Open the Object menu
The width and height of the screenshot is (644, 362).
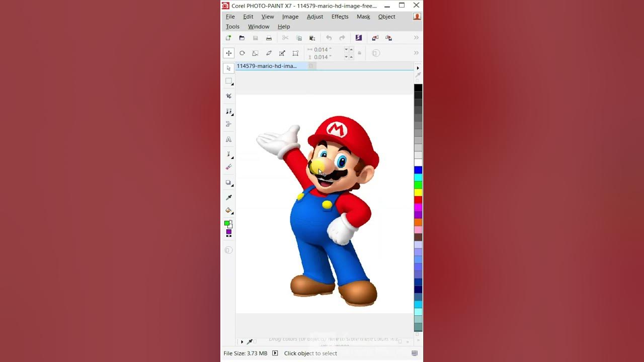(387, 17)
